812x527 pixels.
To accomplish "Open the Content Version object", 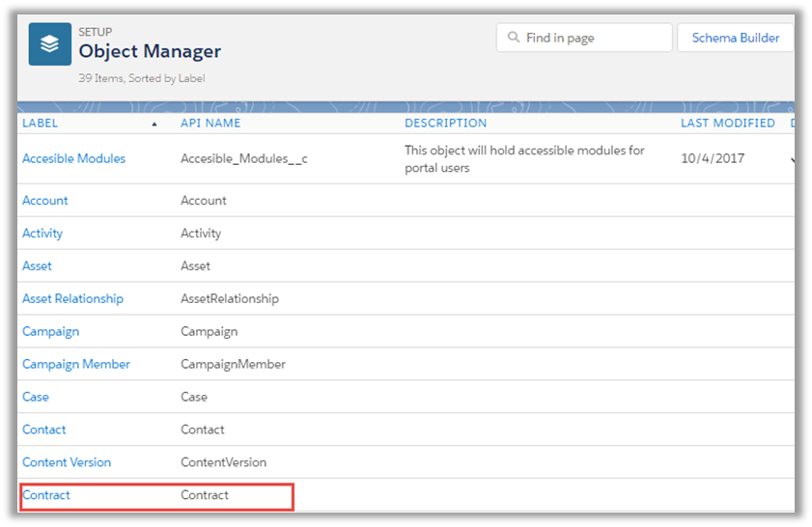I will [67, 462].
